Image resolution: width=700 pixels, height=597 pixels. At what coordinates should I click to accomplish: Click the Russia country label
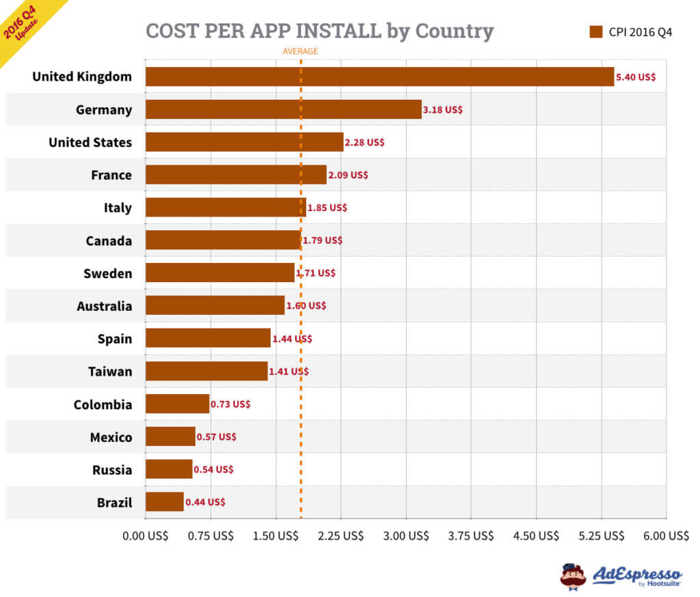point(112,470)
